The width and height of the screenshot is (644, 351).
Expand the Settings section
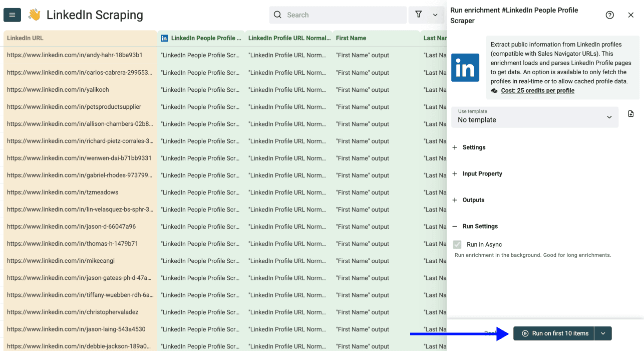(455, 147)
